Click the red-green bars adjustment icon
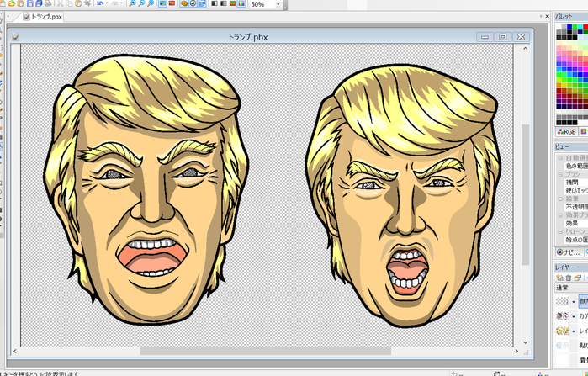 [232, 3]
